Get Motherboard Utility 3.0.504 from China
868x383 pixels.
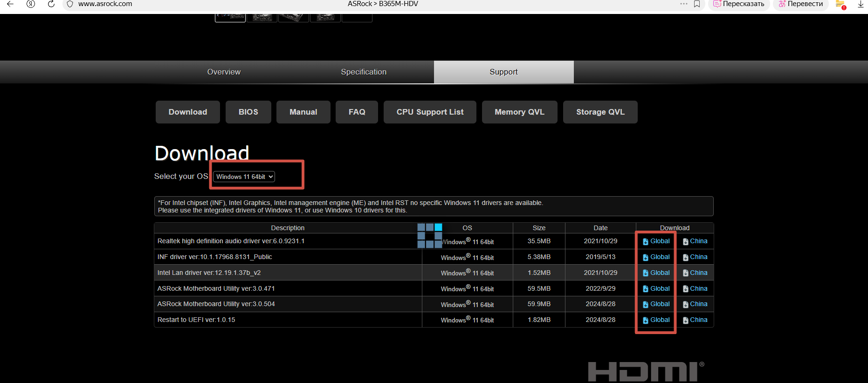click(x=695, y=304)
